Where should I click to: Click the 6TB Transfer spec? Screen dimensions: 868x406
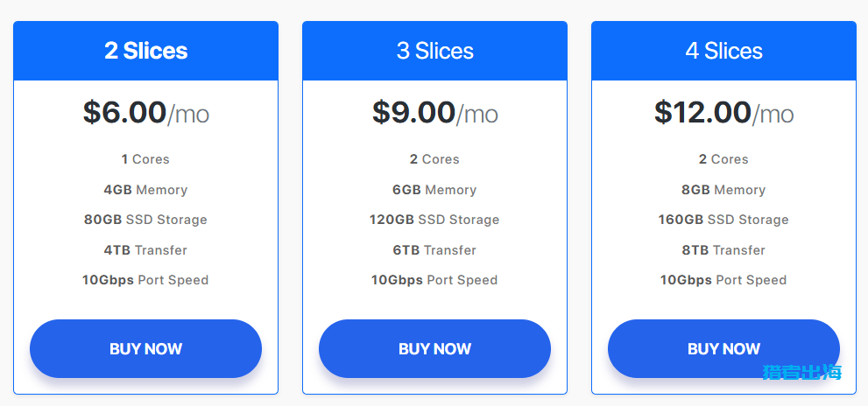(x=434, y=250)
